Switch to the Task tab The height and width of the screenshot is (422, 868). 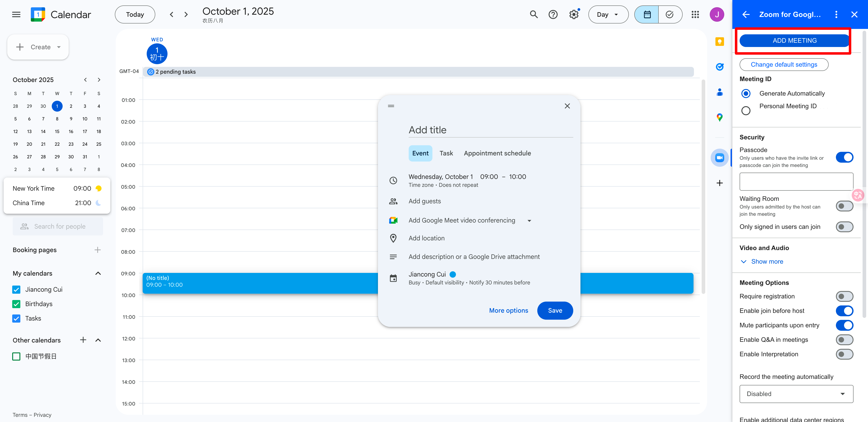(446, 153)
